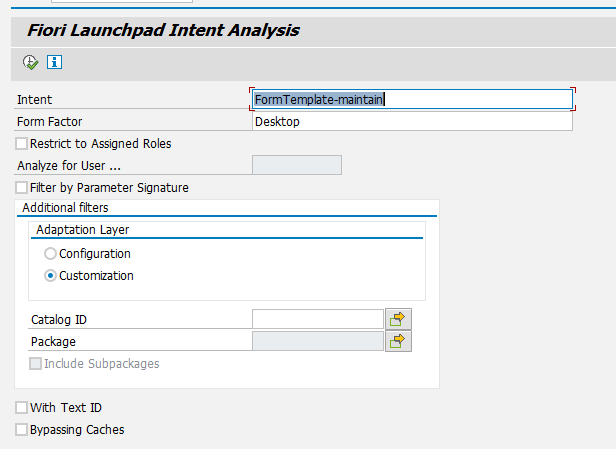Click the Package input field
The width and height of the screenshot is (616, 449).
tap(317, 341)
